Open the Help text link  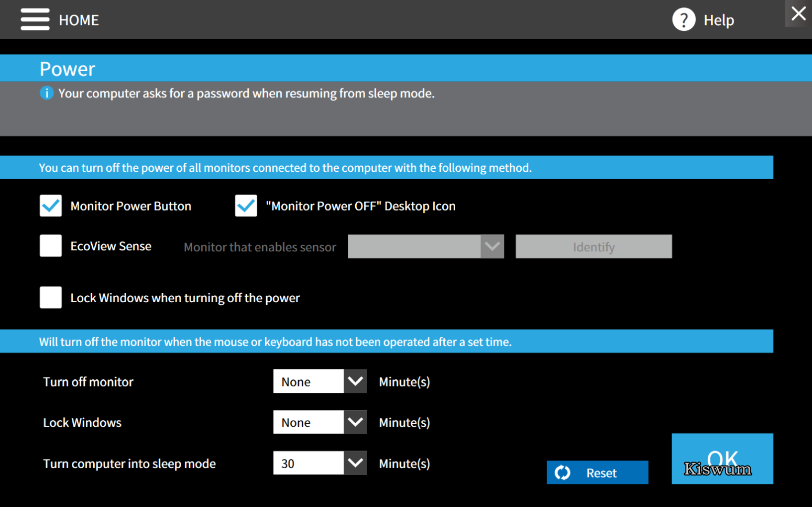[719, 20]
